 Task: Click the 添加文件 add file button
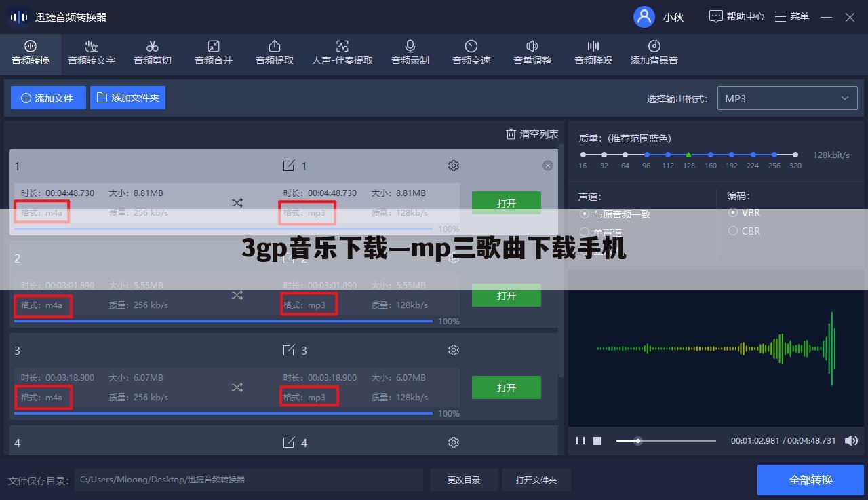(48, 98)
